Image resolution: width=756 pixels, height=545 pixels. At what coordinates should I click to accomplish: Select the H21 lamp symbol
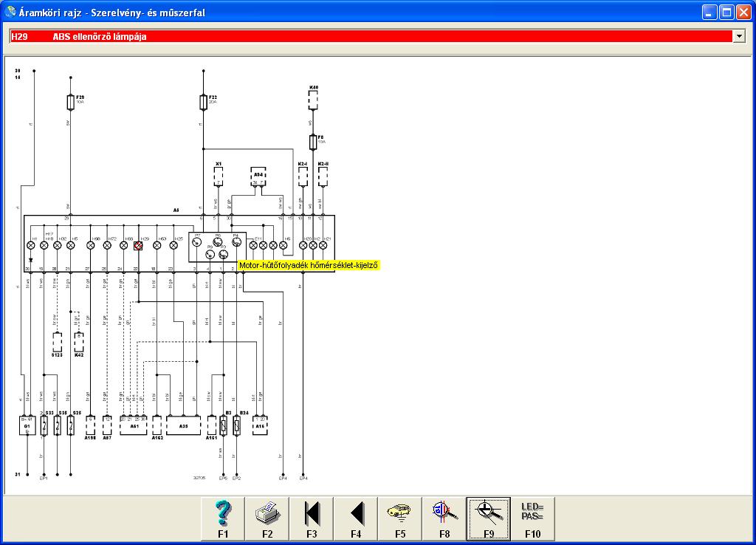click(323, 245)
